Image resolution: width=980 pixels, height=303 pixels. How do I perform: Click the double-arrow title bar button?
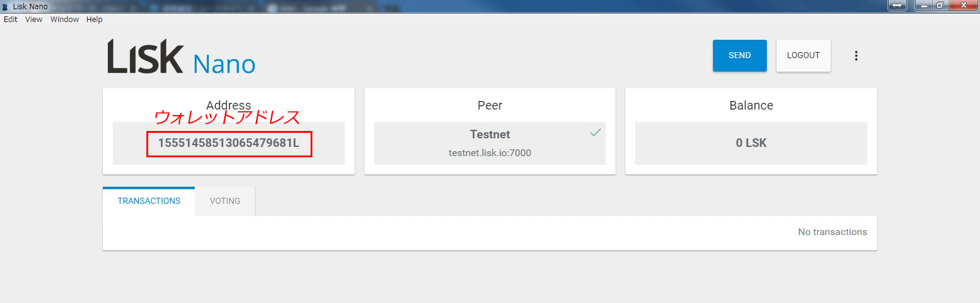tap(897, 6)
